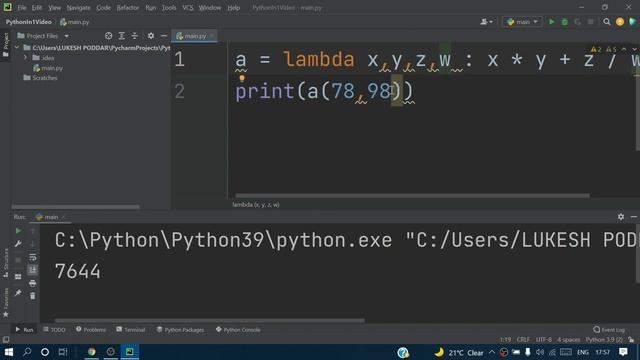Run with coverage icon in toolbar
This screenshot has width=640, height=360.
[x=578, y=22]
